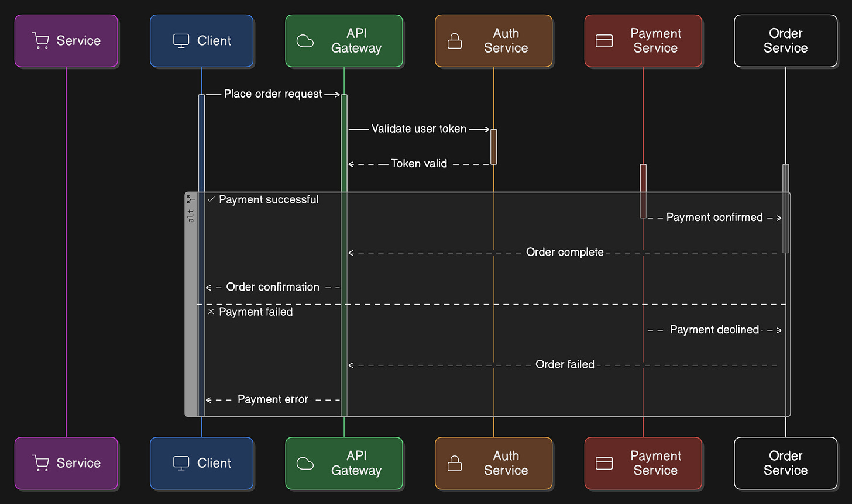Click the Payment successful condition label
The height and width of the screenshot is (504, 852).
pos(269,199)
